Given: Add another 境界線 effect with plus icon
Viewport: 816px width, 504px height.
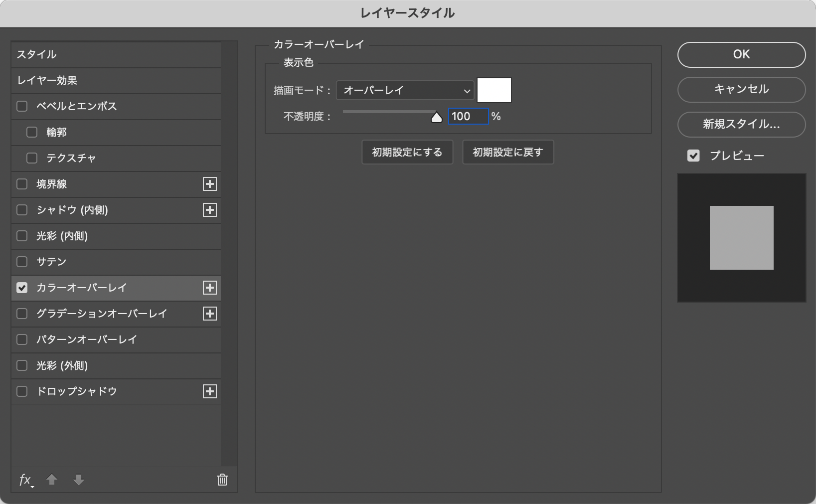Looking at the screenshot, I should click(x=210, y=184).
